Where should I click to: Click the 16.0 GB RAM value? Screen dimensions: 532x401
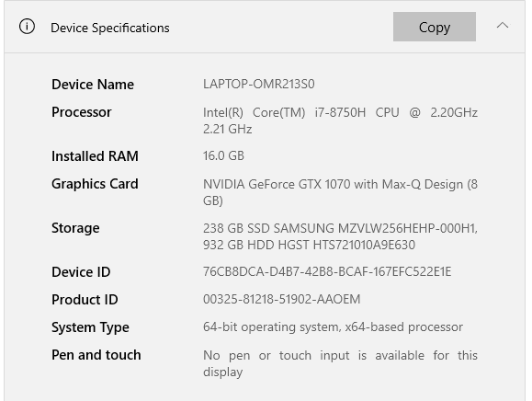click(x=223, y=155)
